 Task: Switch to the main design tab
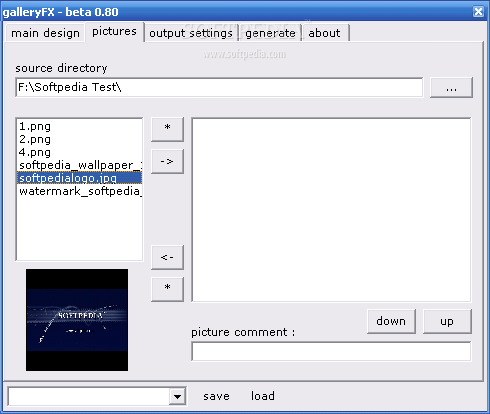(x=45, y=33)
